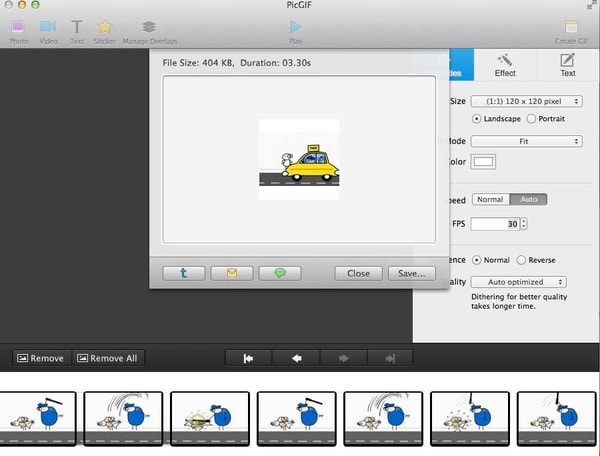Select the fifth frame thumbnail
This screenshot has height=456, width=600.
pos(383,419)
